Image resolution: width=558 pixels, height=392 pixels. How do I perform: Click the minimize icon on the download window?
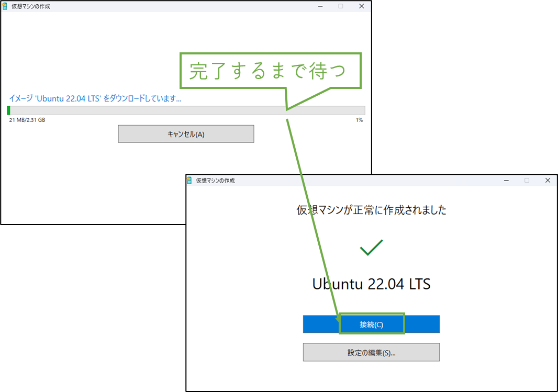(x=320, y=6)
